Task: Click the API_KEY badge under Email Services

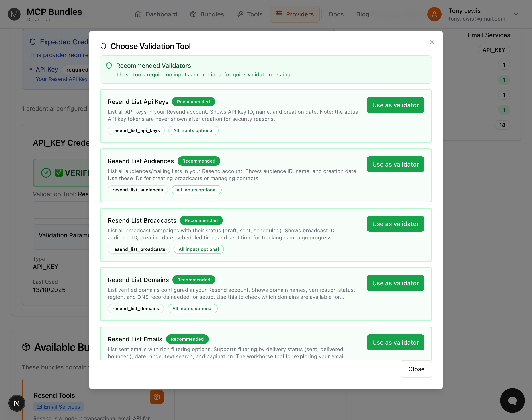Action: [494, 50]
